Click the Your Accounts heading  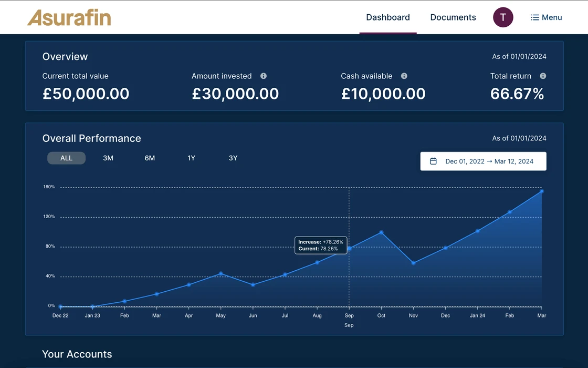(x=77, y=354)
